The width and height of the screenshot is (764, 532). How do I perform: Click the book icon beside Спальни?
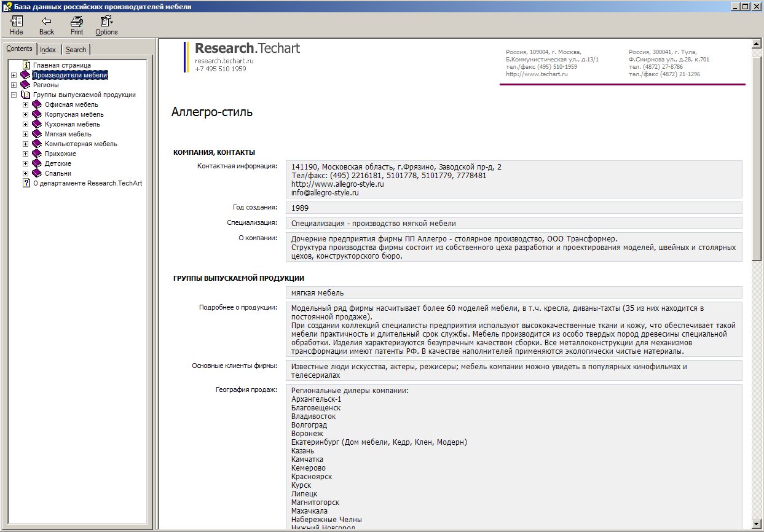click(x=37, y=173)
